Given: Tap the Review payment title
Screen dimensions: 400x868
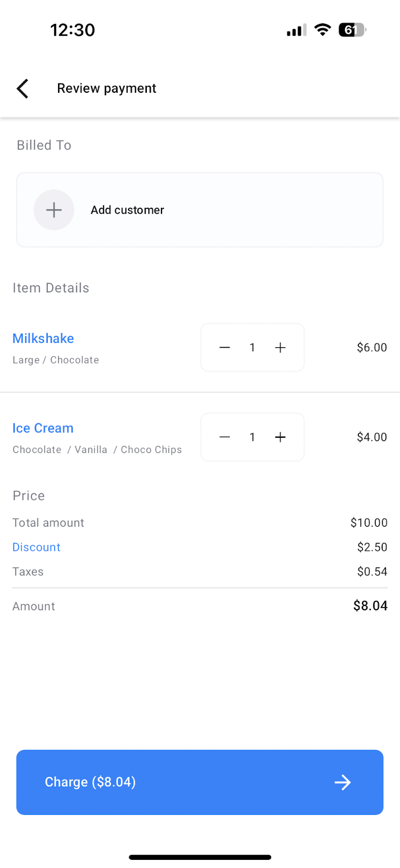Looking at the screenshot, I should pyautogui.click(x=107, y=88).
